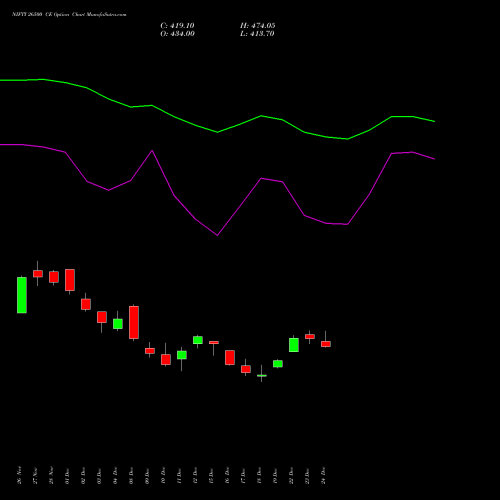Click the NIFTY CE Options Chart title
The width and height of the screenshot is (500, 500).
click(69, 14)
